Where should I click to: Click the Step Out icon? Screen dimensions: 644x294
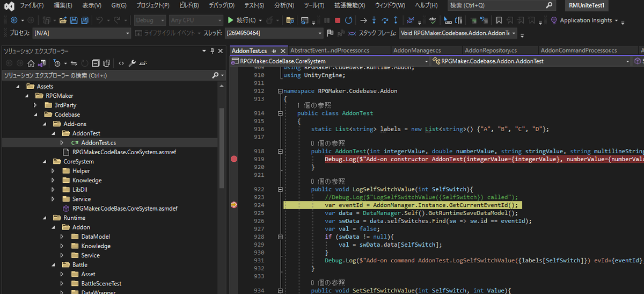(x=396, y=20)
